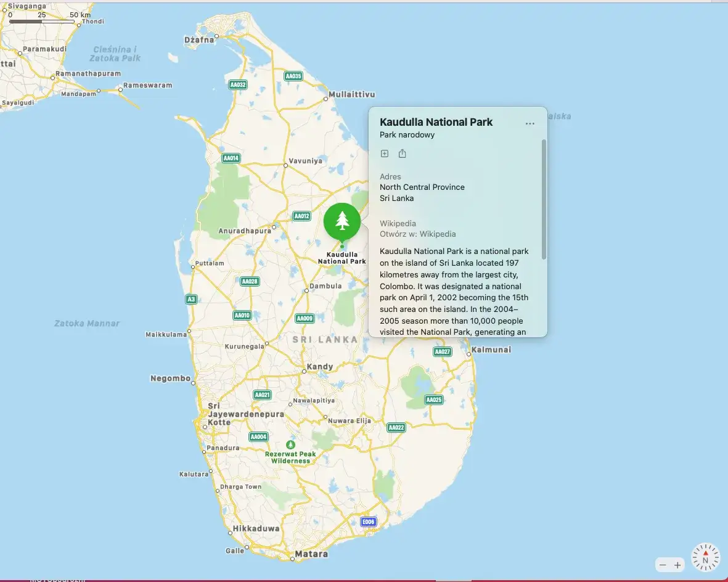728x582 pixels.
Task: Open the more options ellipsis in place card
Action: (x=530, y=124)
